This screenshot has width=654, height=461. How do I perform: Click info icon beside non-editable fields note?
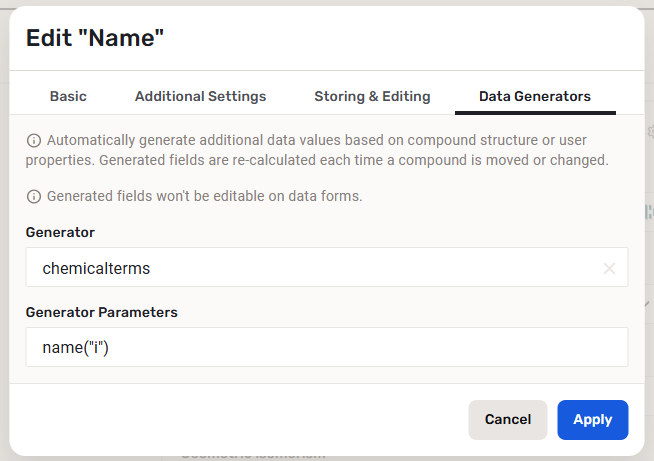tap(34, 196)
